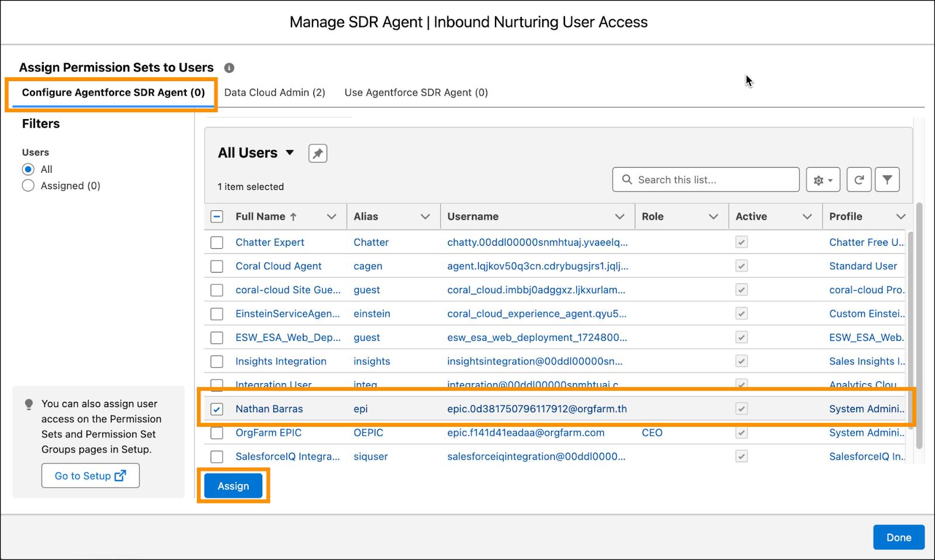The width and height of the screenshot is (935, 560).
Task: Refresh the user list
Action: [x=859, y=180]
